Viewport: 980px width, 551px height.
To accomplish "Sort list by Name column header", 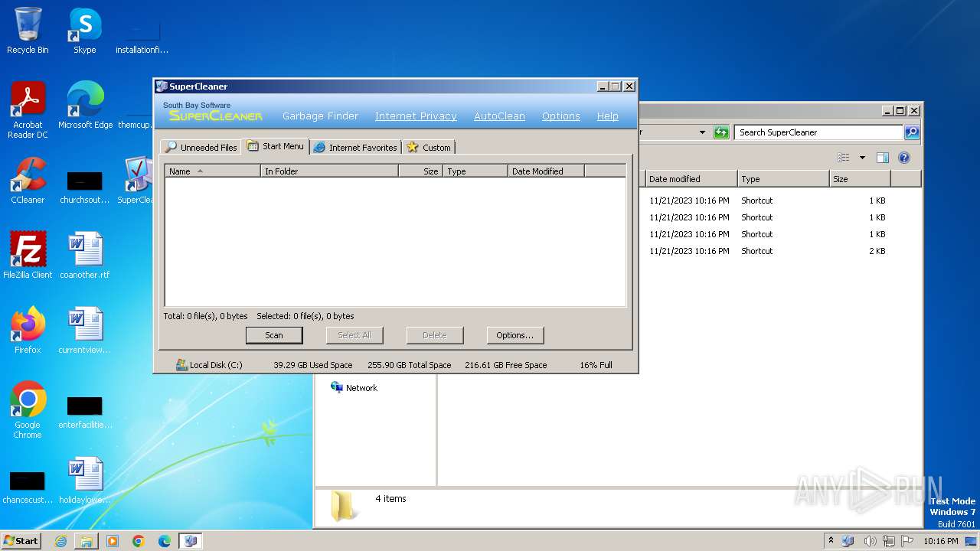I will (x=213, y=171).
